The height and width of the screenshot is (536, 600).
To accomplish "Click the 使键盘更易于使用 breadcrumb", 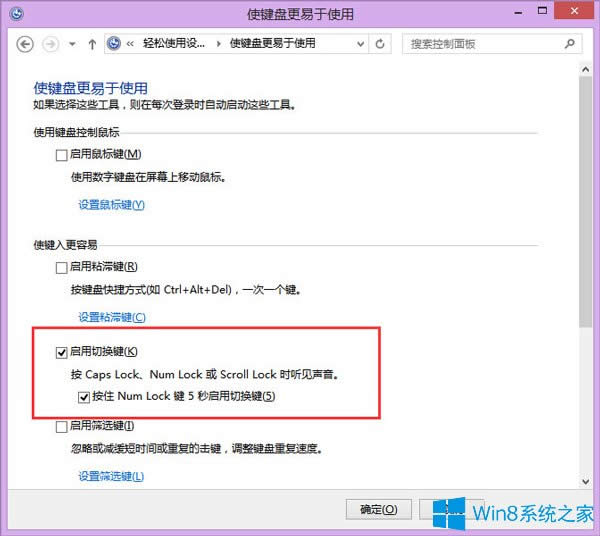I will (x=272, y=44).
